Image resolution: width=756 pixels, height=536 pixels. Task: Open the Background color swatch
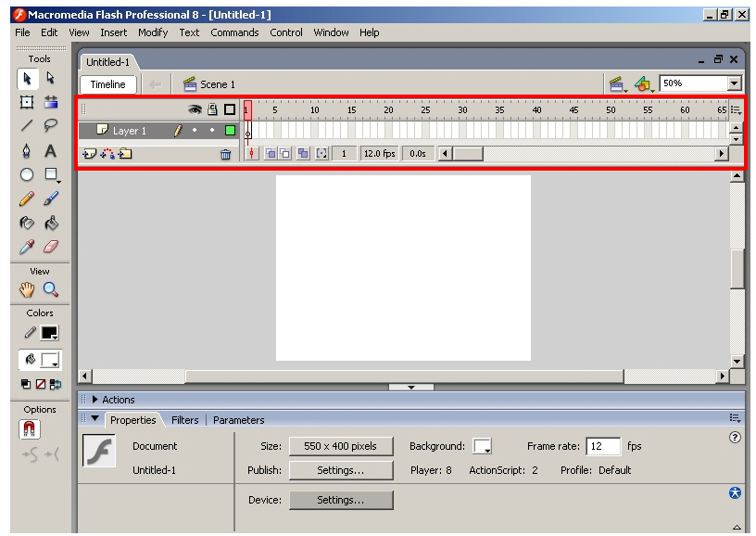(x=482, y=446)
